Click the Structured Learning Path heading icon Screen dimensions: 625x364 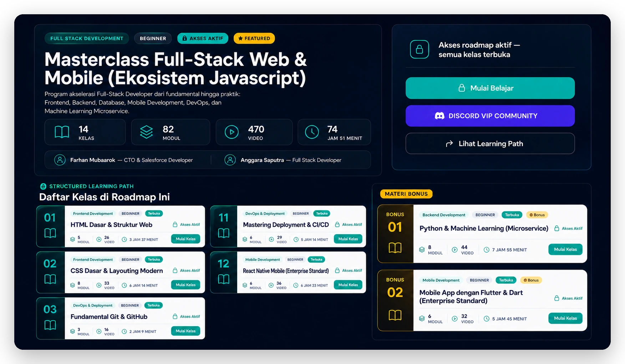[43, 186]
